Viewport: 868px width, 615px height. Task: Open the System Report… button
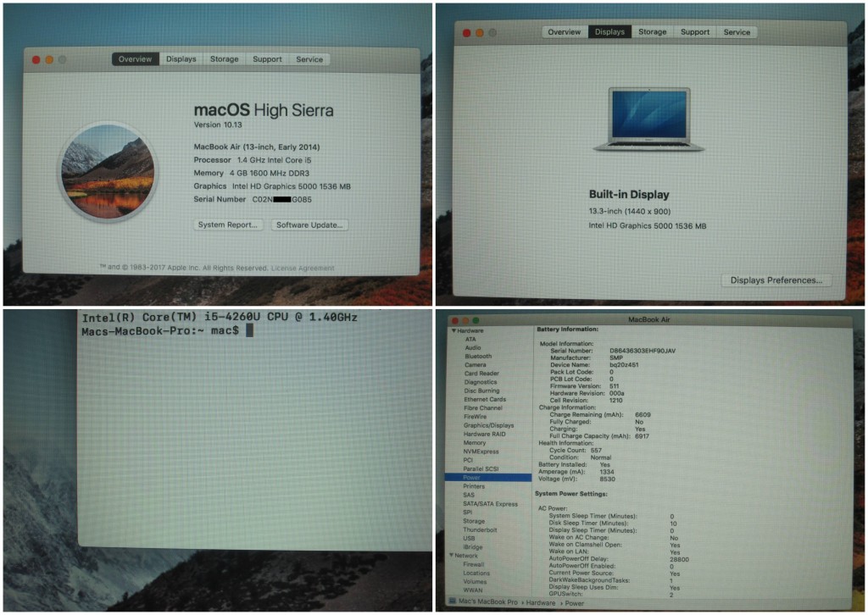click(x=228, y=225)
